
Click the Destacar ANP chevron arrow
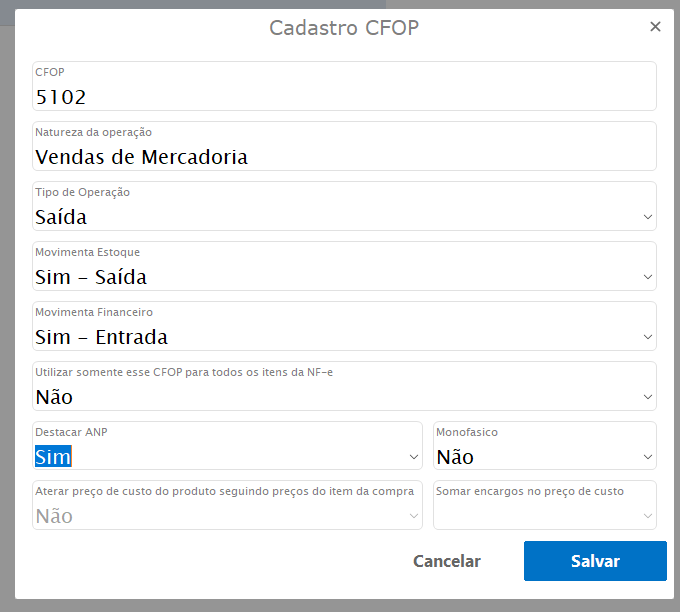414,457
